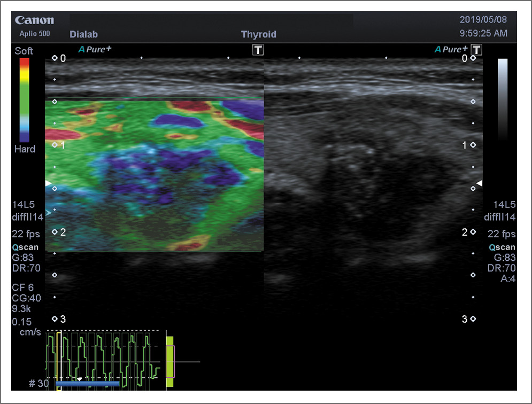
Task: Click the Canon logo
Action: point(35,21)
